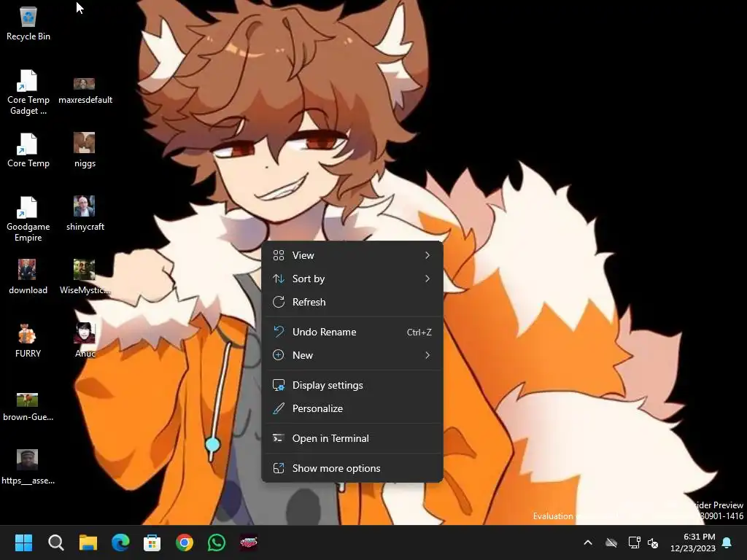This screenshot has width=747, height=560.
Task: Select the brown-Gue... image file
Action: tap(28, 408)
